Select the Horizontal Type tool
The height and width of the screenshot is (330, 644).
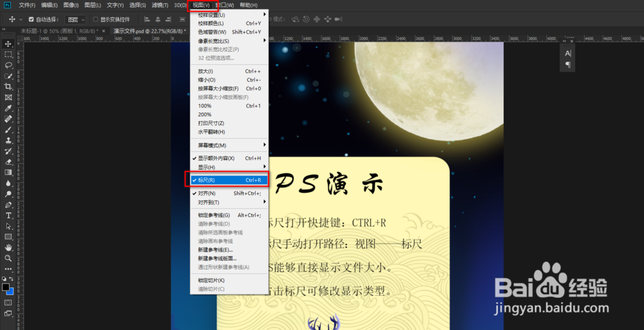(8, 215)
